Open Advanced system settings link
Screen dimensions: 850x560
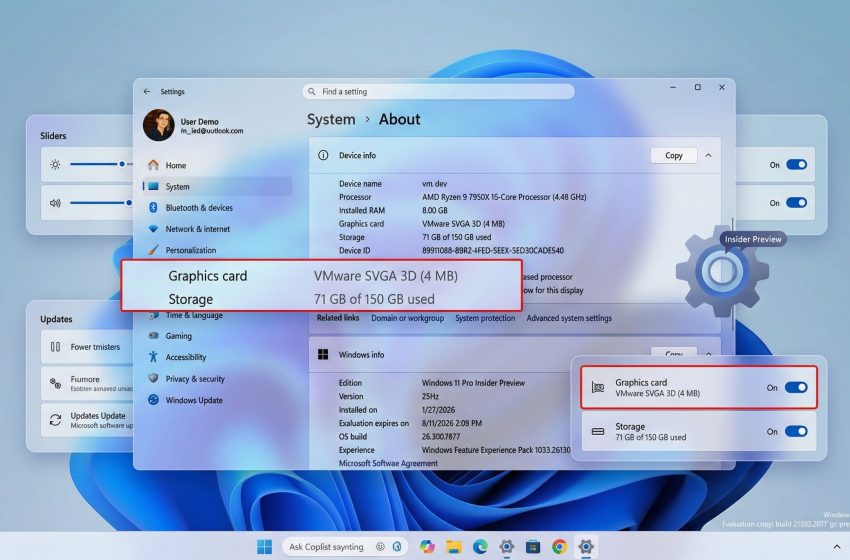pyautogui.click(x=569, y=318)
